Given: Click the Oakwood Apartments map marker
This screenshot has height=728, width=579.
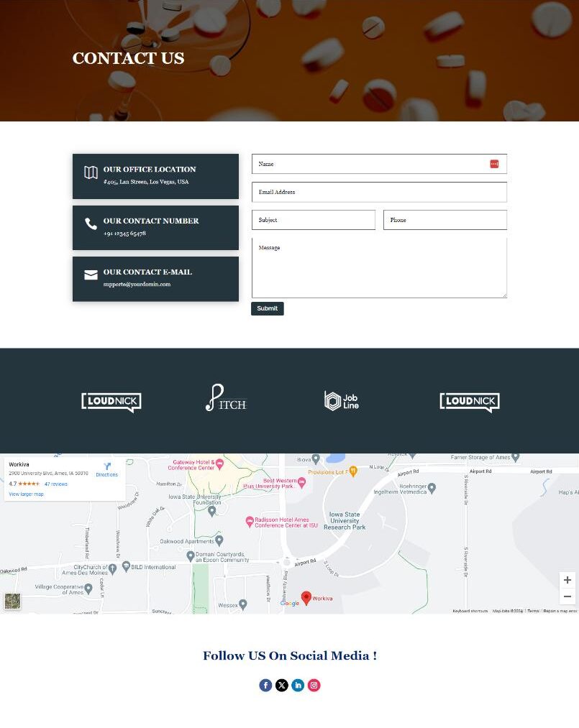Looking at the screenshot, I should tap(219, 540).
